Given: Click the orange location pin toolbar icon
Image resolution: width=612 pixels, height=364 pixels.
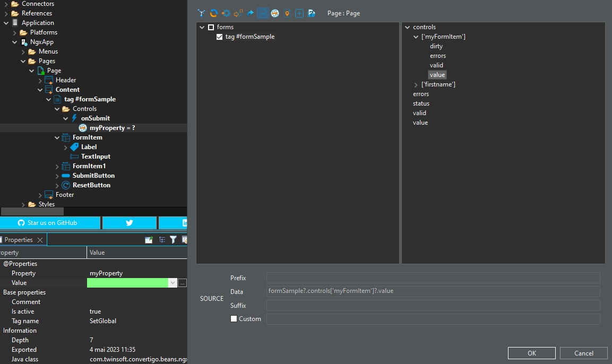Looking at the screenshot, I should [287, 13].
